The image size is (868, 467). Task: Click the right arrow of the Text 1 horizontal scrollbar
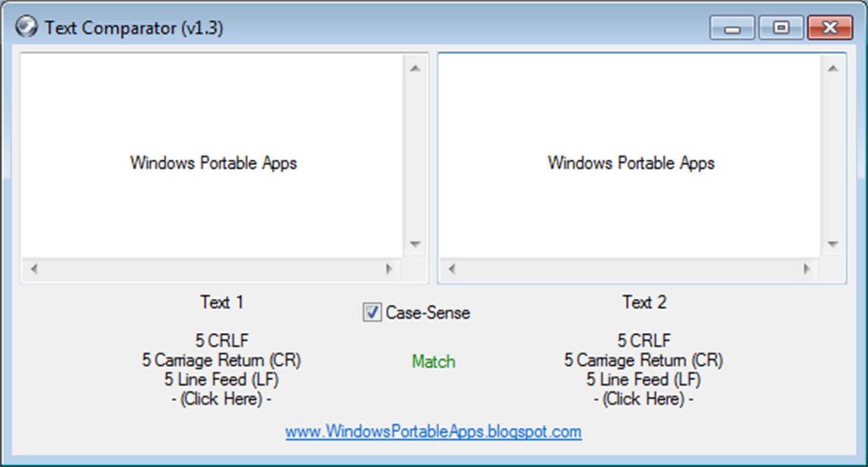click(389, 270)
